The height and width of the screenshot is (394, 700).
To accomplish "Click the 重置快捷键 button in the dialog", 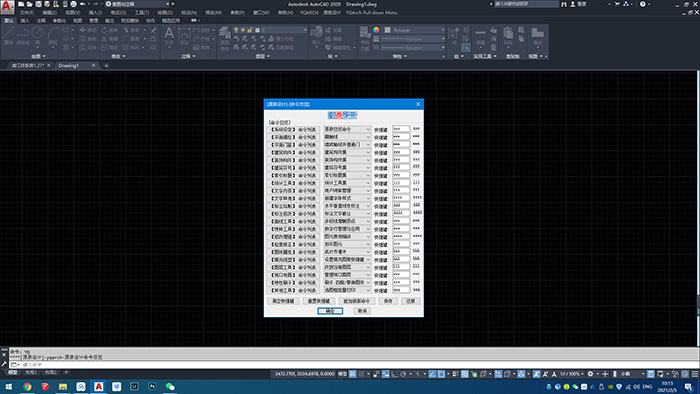I will 319,301.
